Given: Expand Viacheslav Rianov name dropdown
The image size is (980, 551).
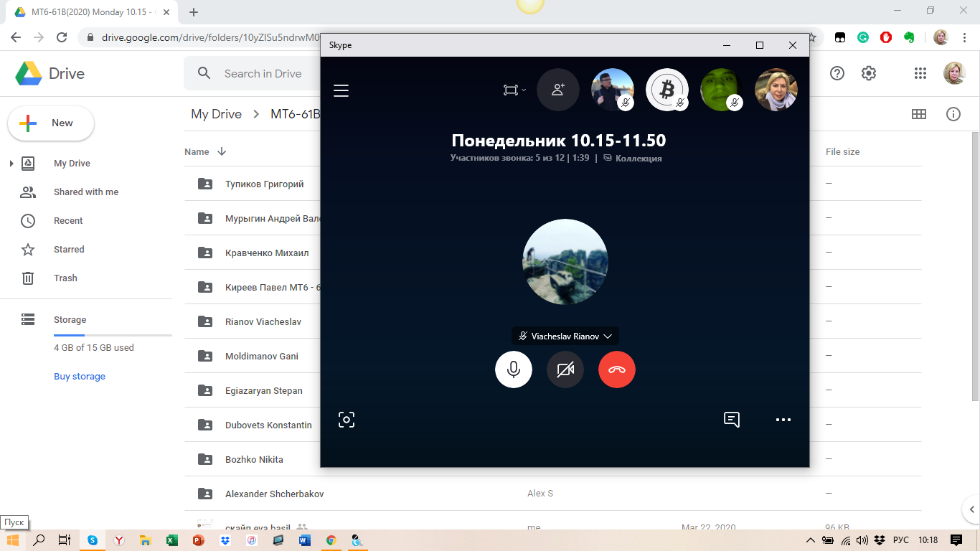Looking at the screenshot, I should point(608,336).
